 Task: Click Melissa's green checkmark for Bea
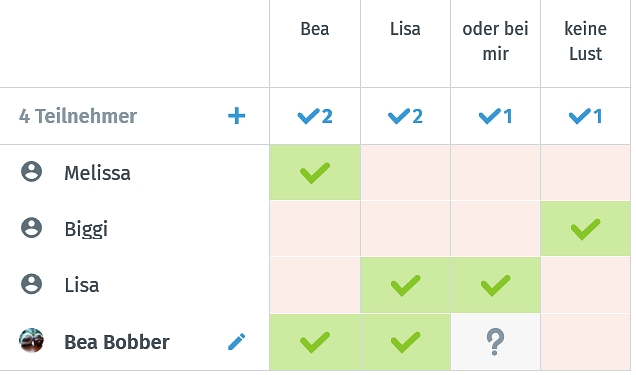315,173
